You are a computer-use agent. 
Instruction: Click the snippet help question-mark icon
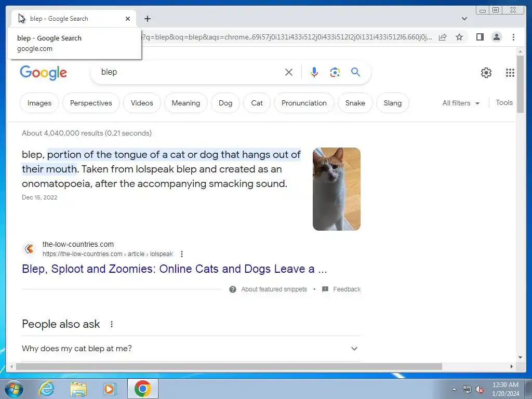232,289
